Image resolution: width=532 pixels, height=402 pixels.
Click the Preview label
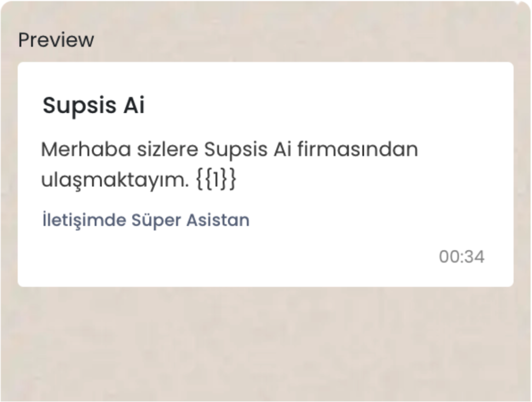click(x=56, y=40)
